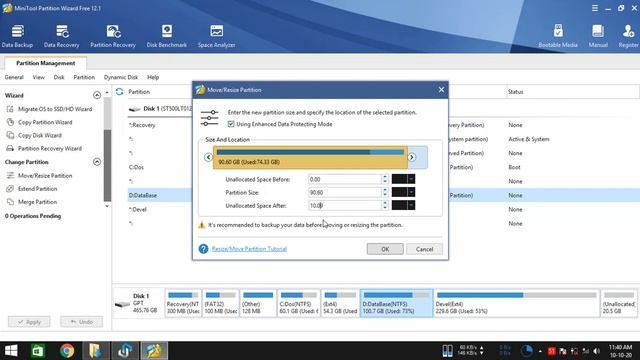Step the Partition Size value
Viewport: 640px width, 360px height.
[384, 192]
